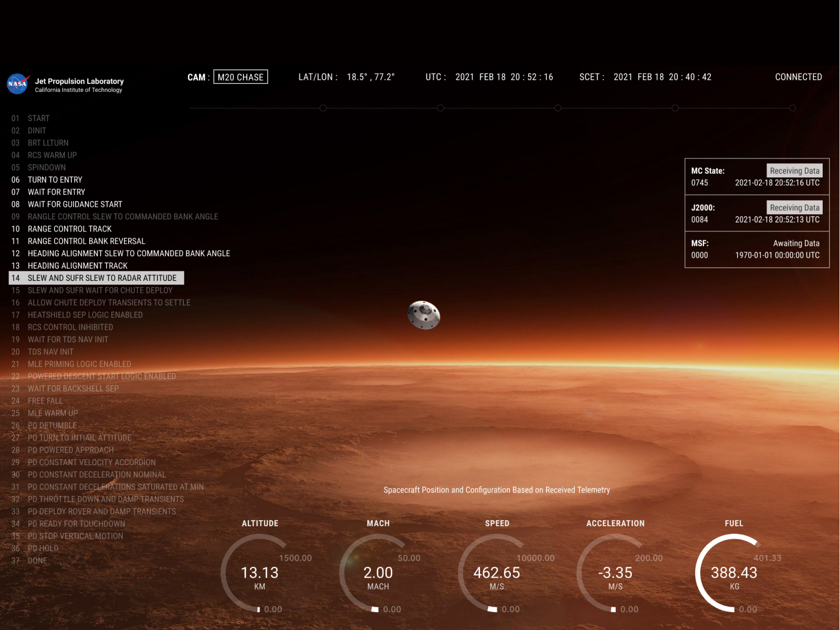Select step "PD THROTTLE DOWN AND DAMP TRANSIENTS"

[98, 499]
